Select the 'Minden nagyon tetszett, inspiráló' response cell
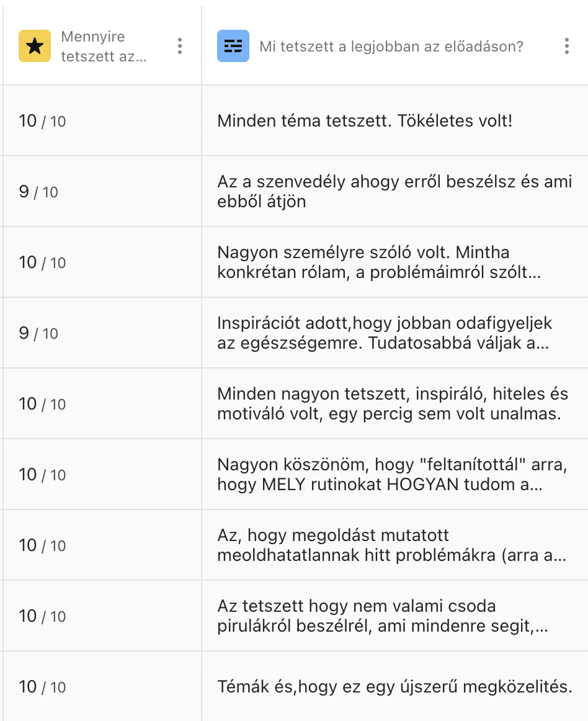 (392, 403)
